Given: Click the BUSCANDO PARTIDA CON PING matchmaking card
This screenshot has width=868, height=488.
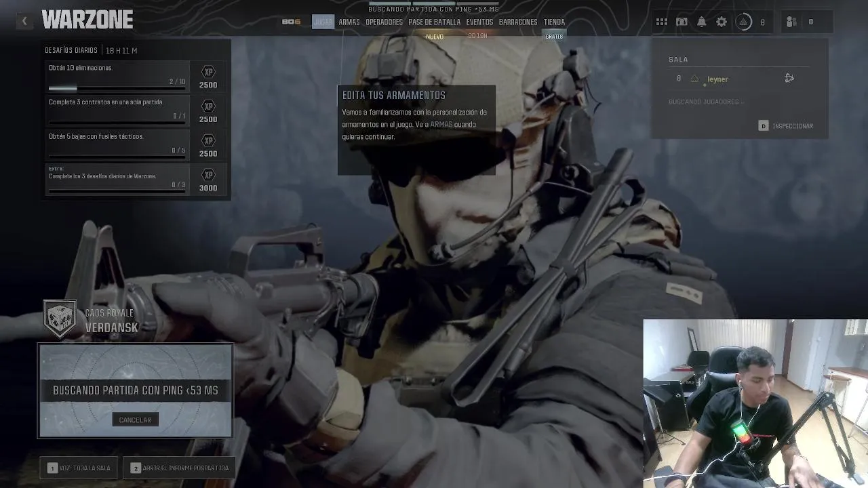Looking at the screenshot, I should pos(136,391).
